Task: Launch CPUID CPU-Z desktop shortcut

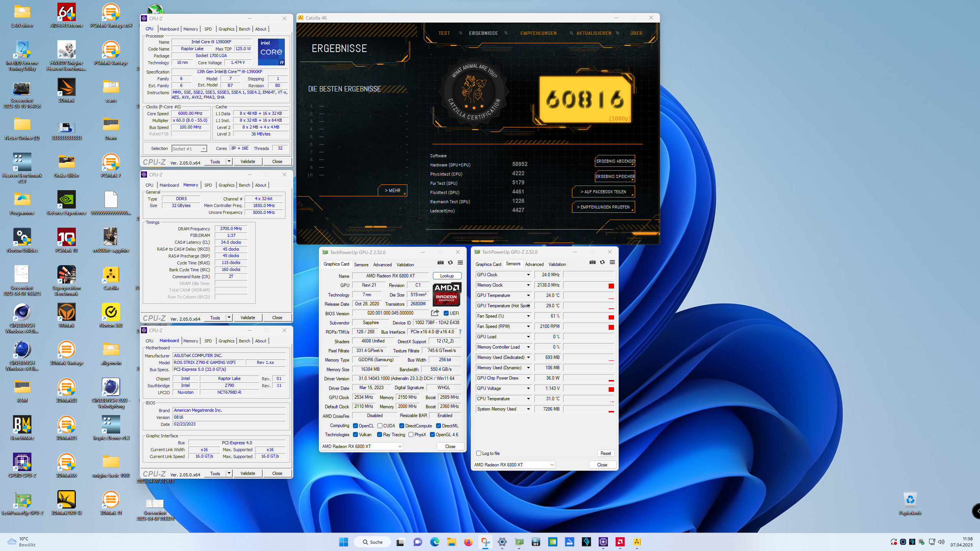Action: pyautogui.click(x=22, y=466)
